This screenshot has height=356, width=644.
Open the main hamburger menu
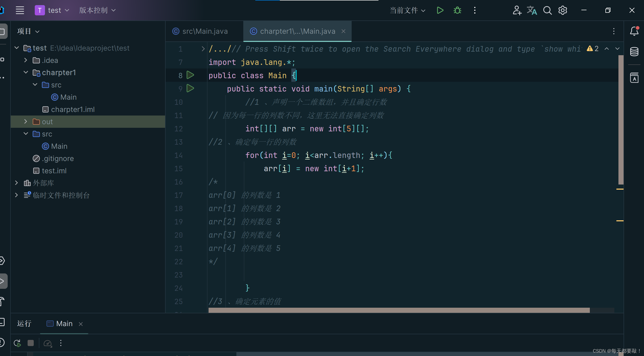coord(20,10)
